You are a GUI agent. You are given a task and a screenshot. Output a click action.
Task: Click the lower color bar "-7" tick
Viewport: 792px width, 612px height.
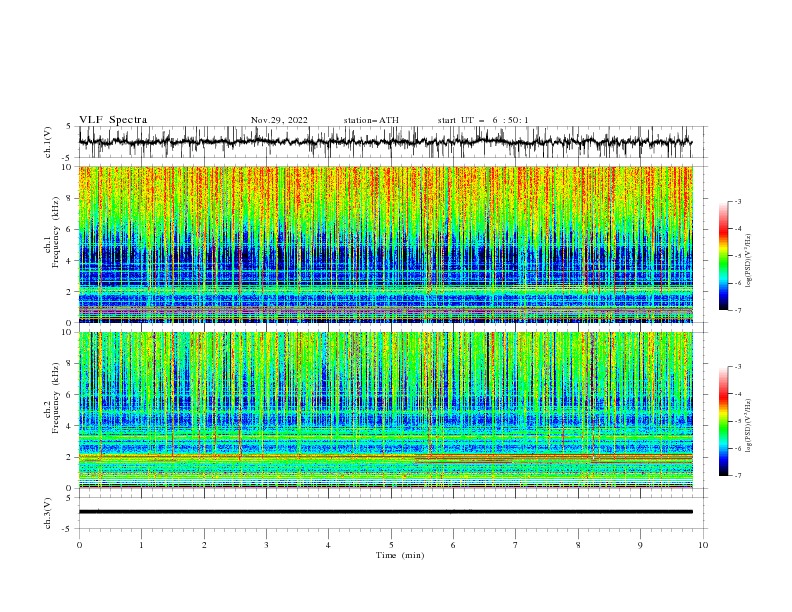(738, 476)
